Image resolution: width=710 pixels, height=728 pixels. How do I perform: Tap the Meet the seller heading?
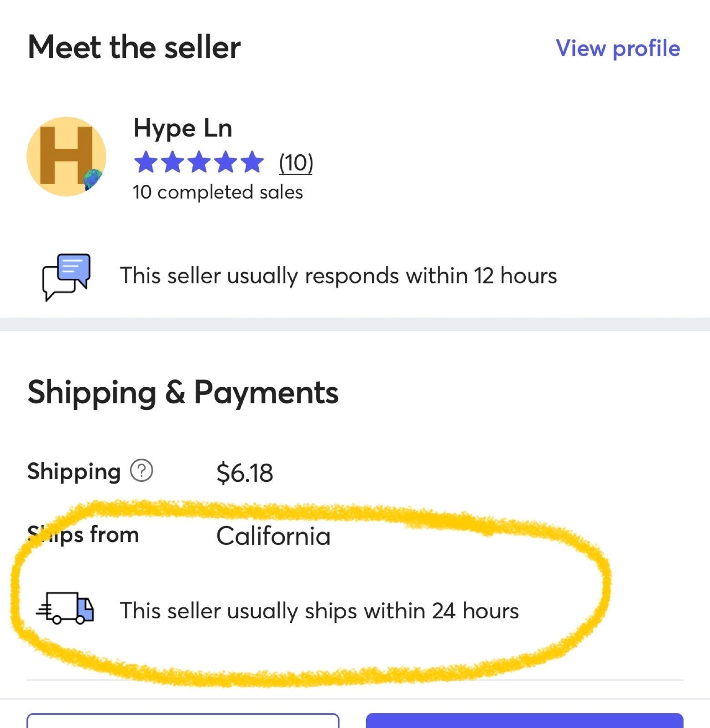[134, 47]
